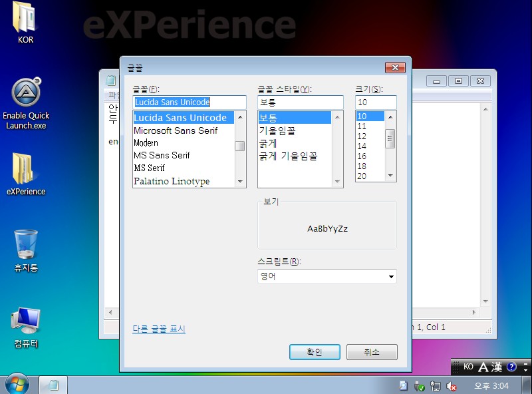Image resolution: width=532 pixels, height=394 pixels.
Task: Click font style list scroll down arrow
Action: [337, 182]
